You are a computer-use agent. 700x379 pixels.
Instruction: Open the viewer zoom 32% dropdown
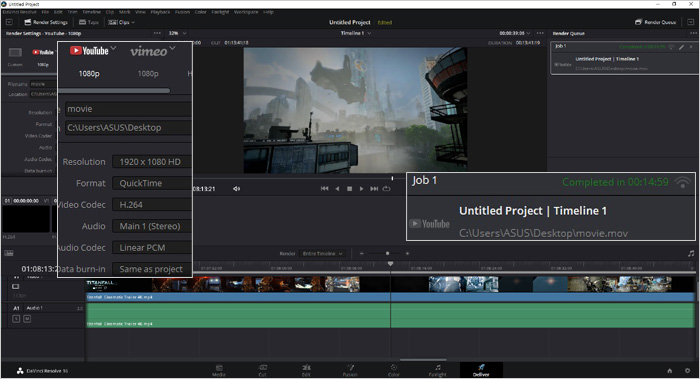point(177,33)
